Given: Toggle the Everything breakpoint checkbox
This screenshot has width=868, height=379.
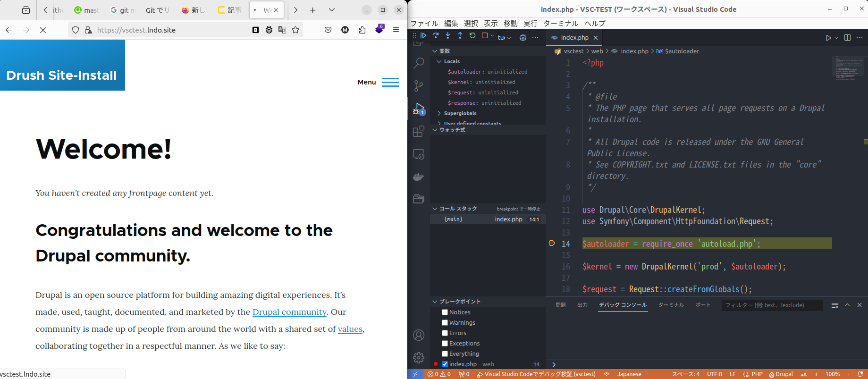Looking at the screenshot, I should tap(445, 354).
